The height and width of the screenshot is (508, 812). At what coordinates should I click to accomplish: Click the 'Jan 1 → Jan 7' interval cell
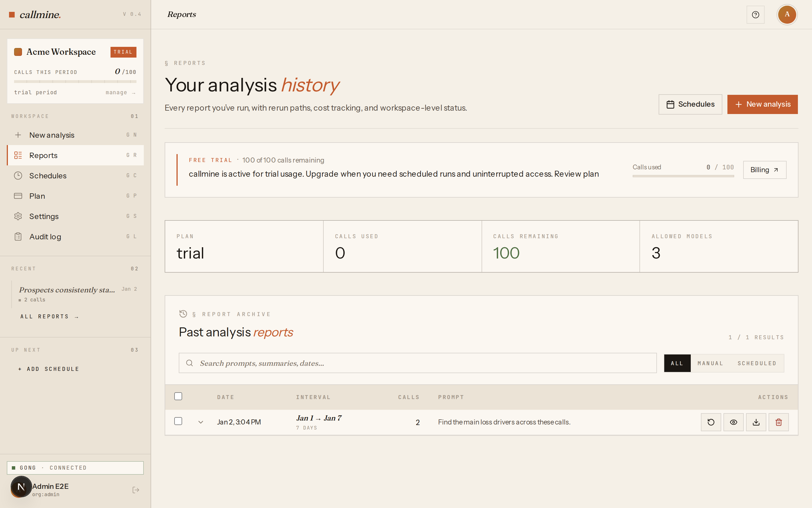click(319, 418)
